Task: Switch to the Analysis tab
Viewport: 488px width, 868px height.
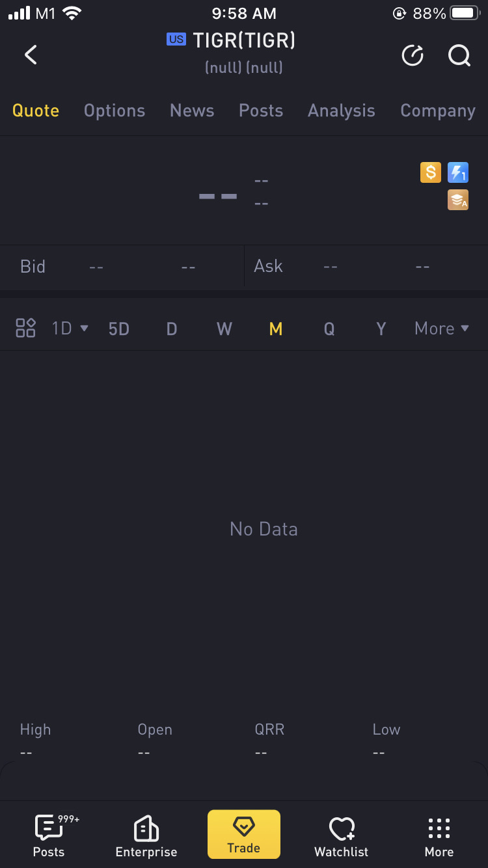Action: pyautogui.click(x=342, y=111)
